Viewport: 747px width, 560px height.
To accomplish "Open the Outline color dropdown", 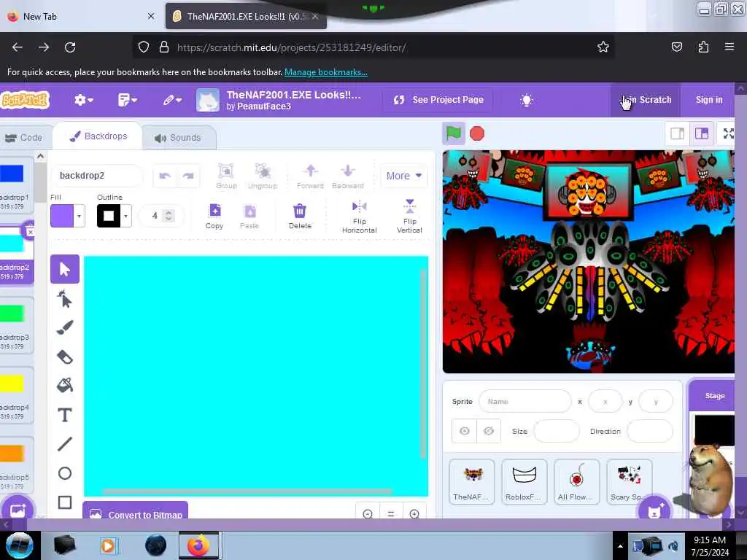I will click(x=125, y=216).
